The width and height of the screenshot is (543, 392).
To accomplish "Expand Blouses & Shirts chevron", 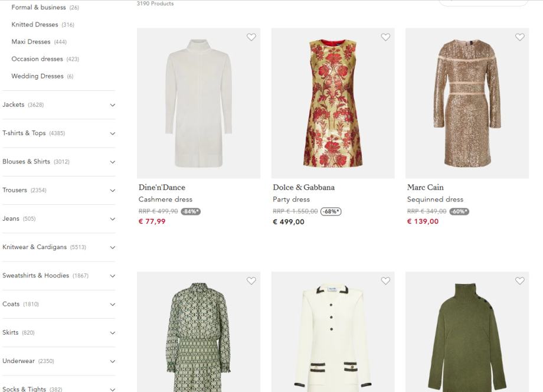I will tap(113, 162).
